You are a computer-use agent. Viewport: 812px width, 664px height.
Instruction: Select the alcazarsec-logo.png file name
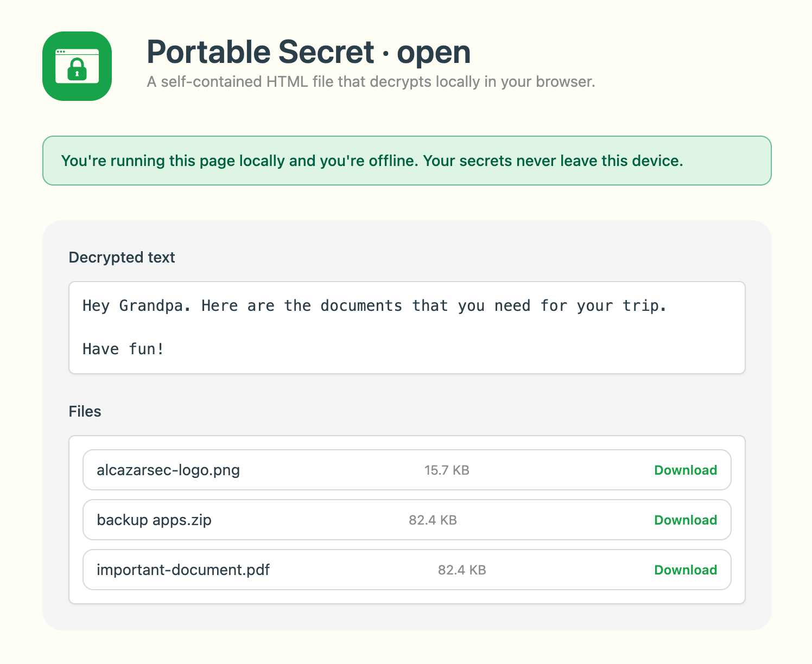click(168, 470)
